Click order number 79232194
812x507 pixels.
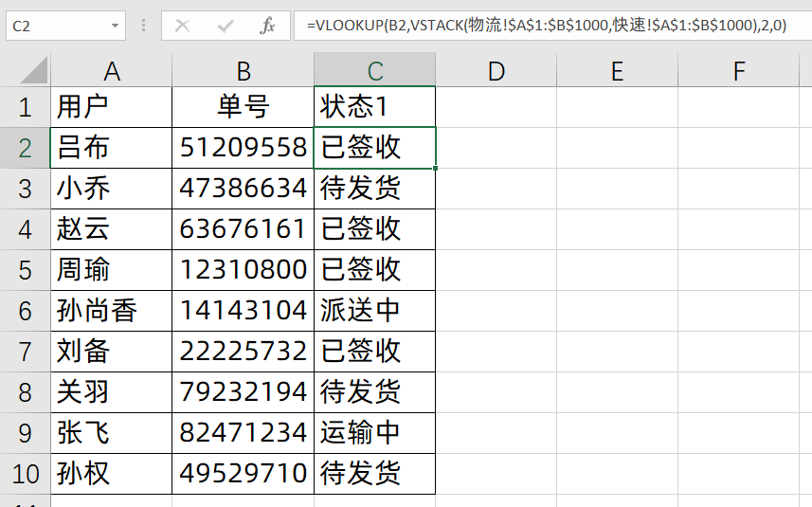[243, 392]
